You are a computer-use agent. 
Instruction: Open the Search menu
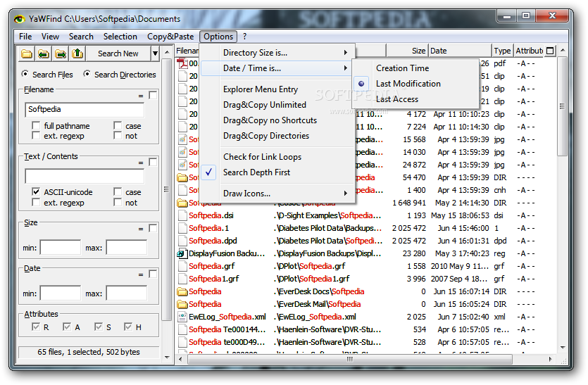(x=81, y=37)
